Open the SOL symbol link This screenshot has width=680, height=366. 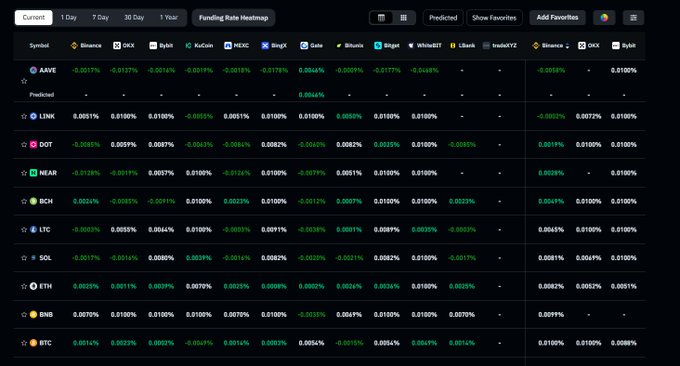point(46,258)
